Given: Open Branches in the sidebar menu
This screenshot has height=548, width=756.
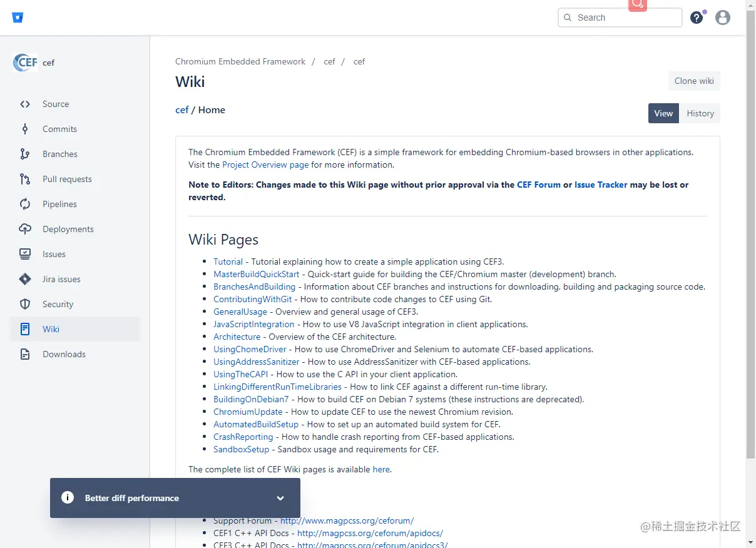Looking at the screenshot, I should tap(75, 155).
